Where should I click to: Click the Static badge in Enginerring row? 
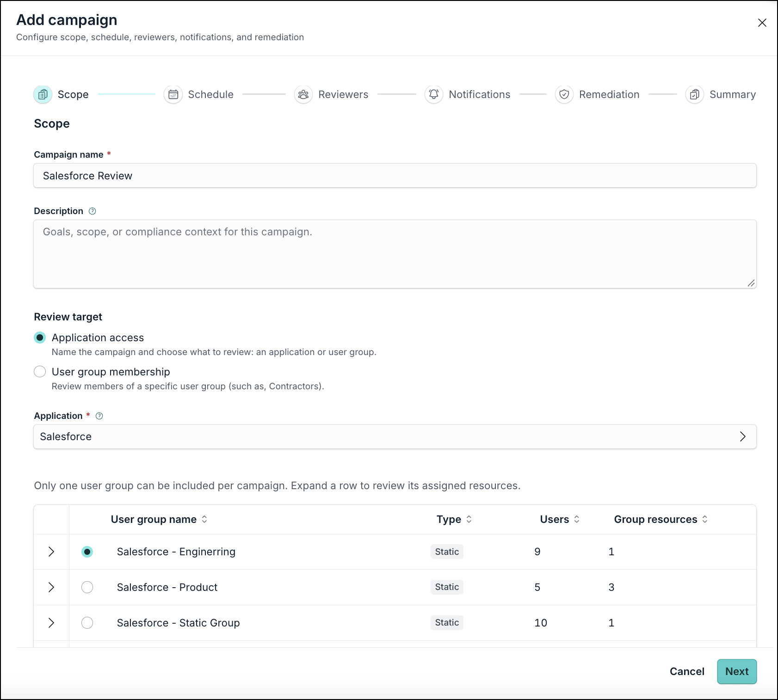(x=447, y=552)
